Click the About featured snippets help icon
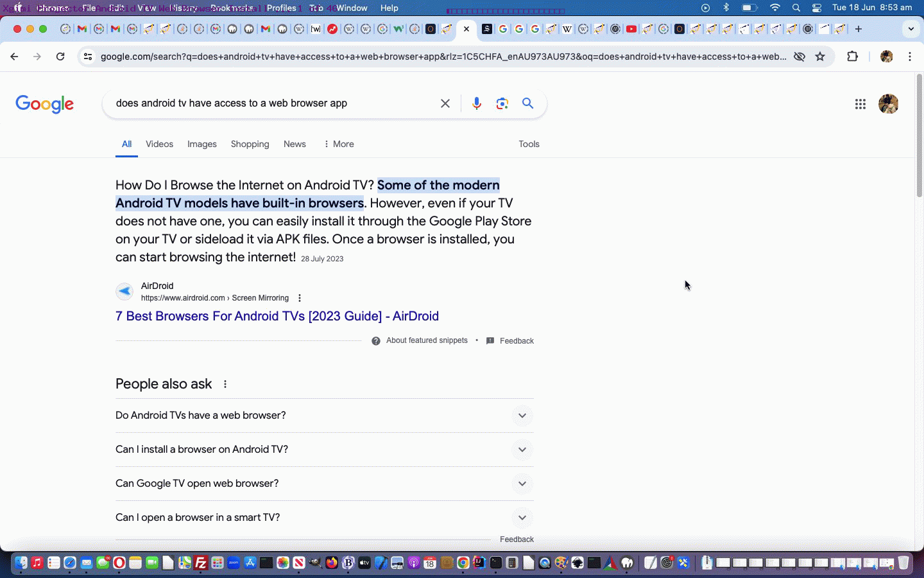This screenshot has height=578, width=924. tap(376, 341)
